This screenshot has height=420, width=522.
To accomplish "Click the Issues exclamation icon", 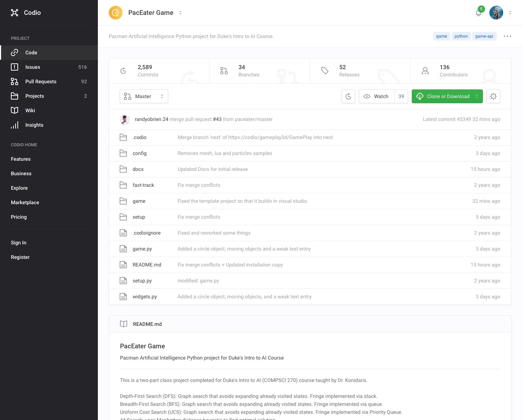I will (14, 67).
